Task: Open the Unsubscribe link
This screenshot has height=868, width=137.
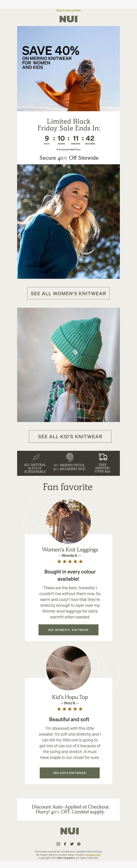Action: coord(93,855)
